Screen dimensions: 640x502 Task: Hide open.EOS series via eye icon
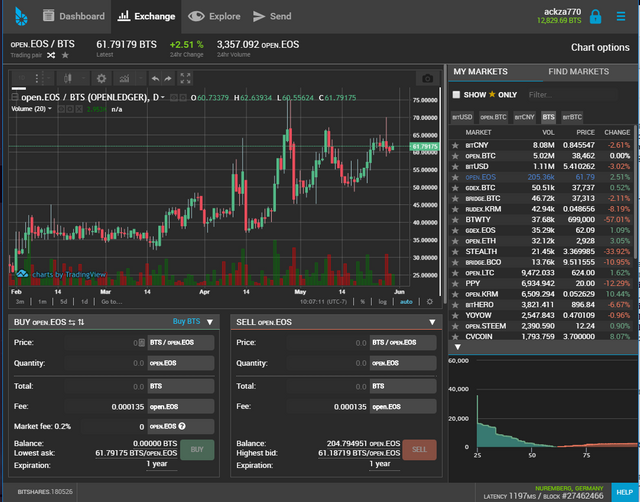pos(173,98)
